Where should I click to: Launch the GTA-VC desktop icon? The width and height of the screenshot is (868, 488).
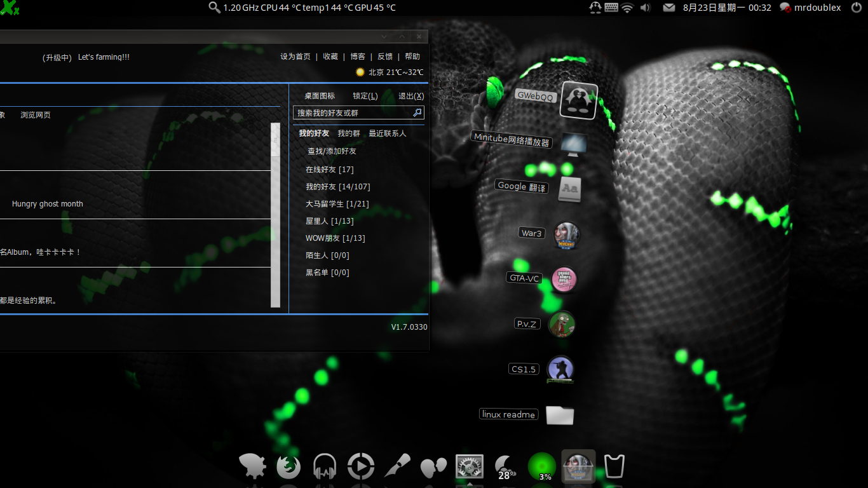(x=563, y=280)
